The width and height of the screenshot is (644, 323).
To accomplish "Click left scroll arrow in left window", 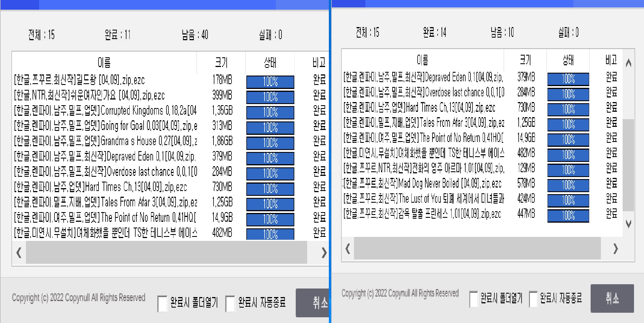I will coord(19,253).
